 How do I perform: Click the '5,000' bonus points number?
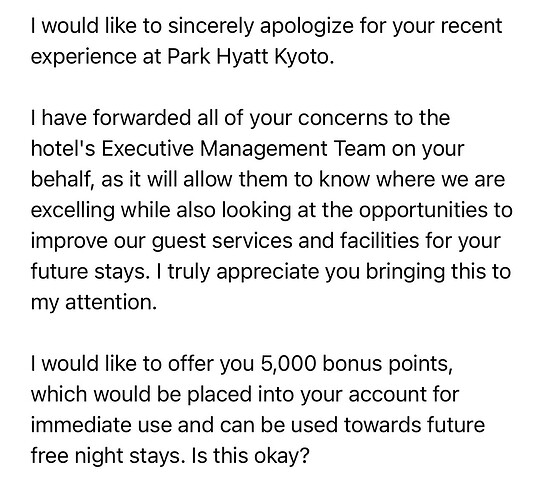[288, 364]
